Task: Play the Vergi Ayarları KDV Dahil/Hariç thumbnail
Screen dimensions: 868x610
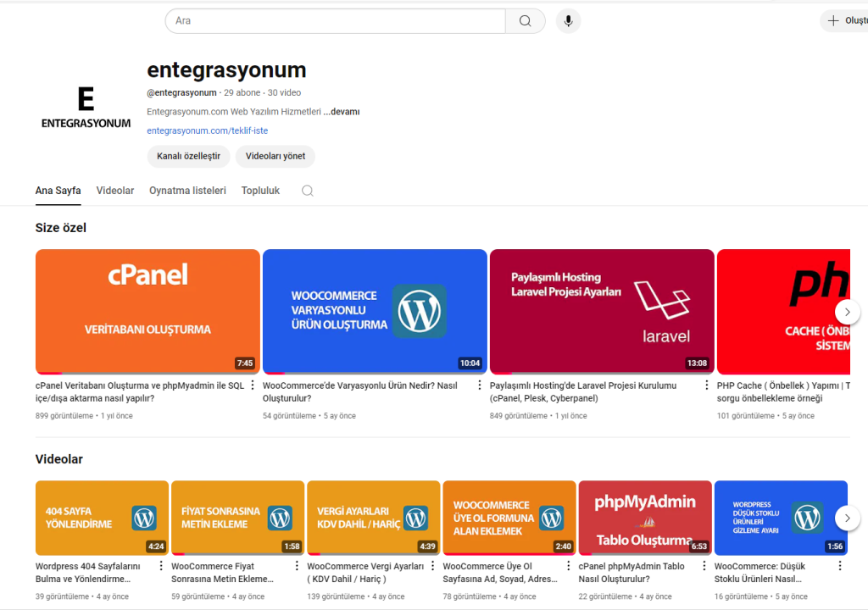Action: pos(374,518)
